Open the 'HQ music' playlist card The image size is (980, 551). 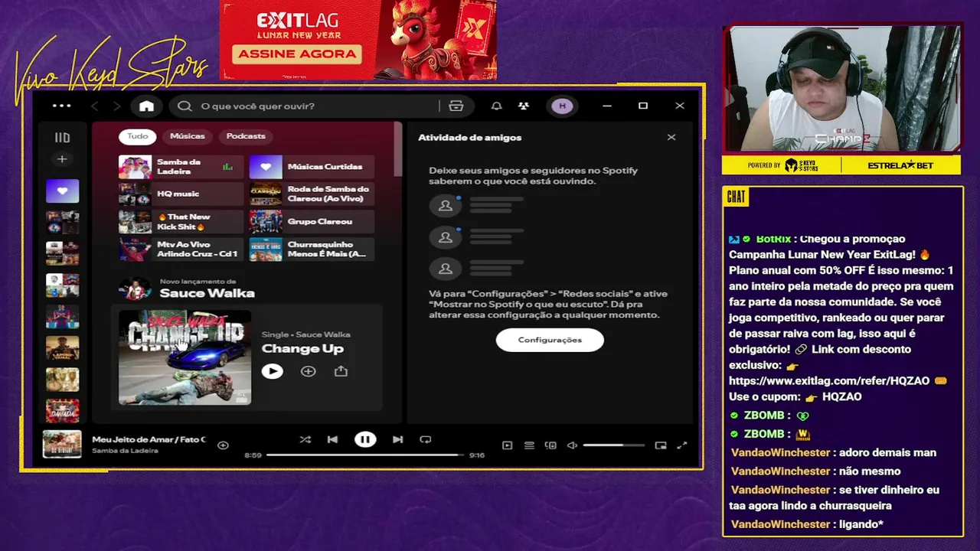[181, 194]
